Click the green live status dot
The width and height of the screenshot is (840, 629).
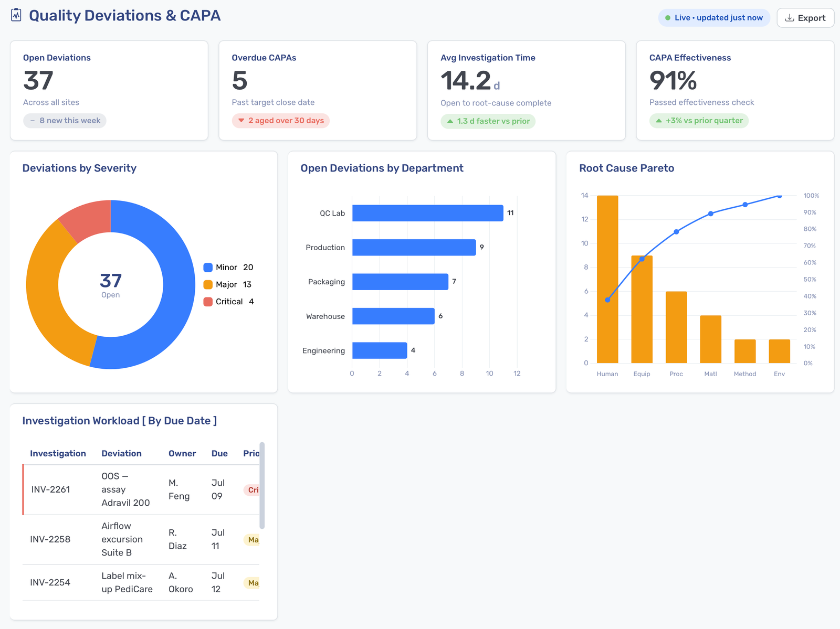pyautogui.click(x=668, y=18)
